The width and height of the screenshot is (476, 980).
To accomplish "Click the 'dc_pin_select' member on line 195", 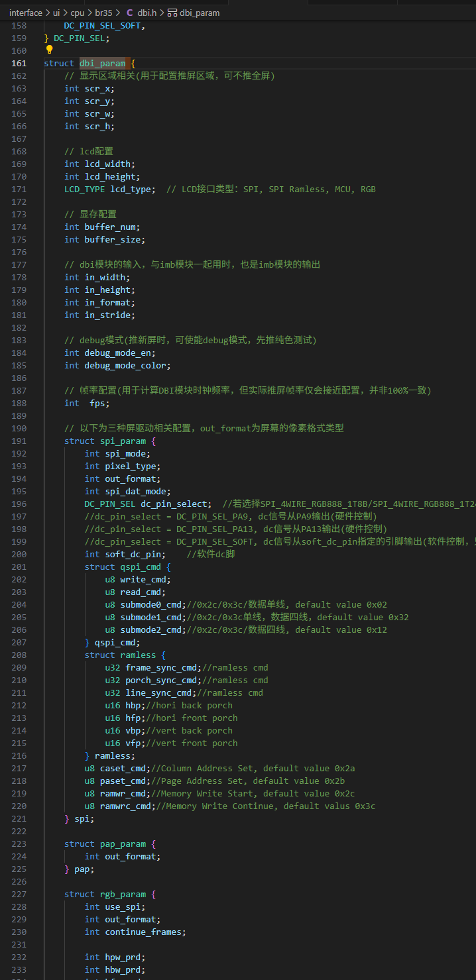I will click(x=174, y=504).
